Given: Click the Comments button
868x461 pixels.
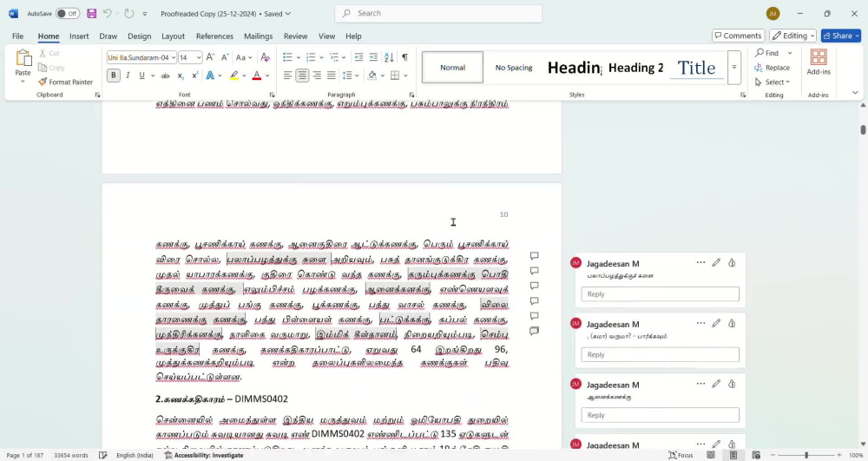Looking at the screenshot, I should click(x=739, y=36).
